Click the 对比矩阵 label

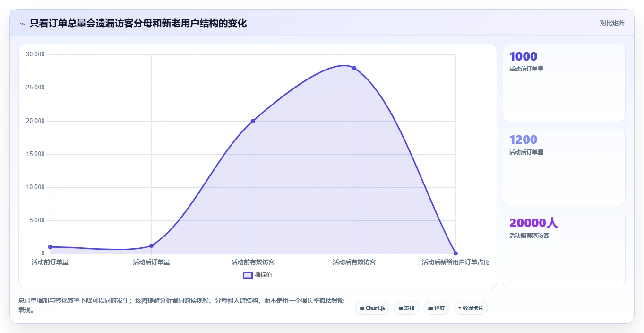(612, 23)
